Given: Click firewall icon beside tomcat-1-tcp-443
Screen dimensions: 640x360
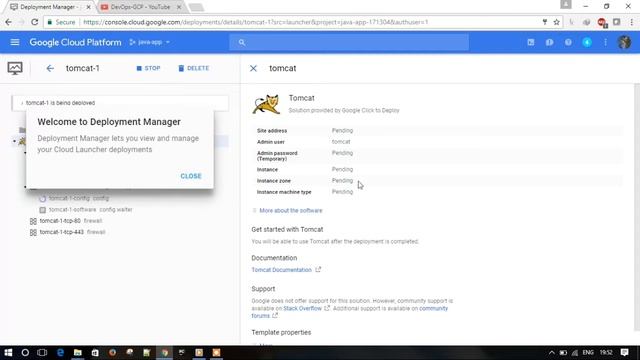Looking at the screenshot, I should [33, 232].
